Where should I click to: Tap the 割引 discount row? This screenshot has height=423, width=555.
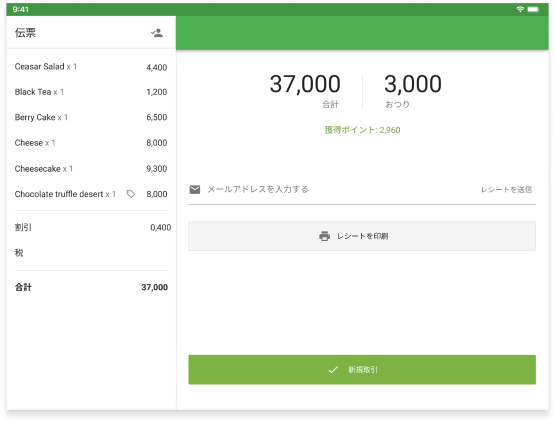tap(92, 227)
